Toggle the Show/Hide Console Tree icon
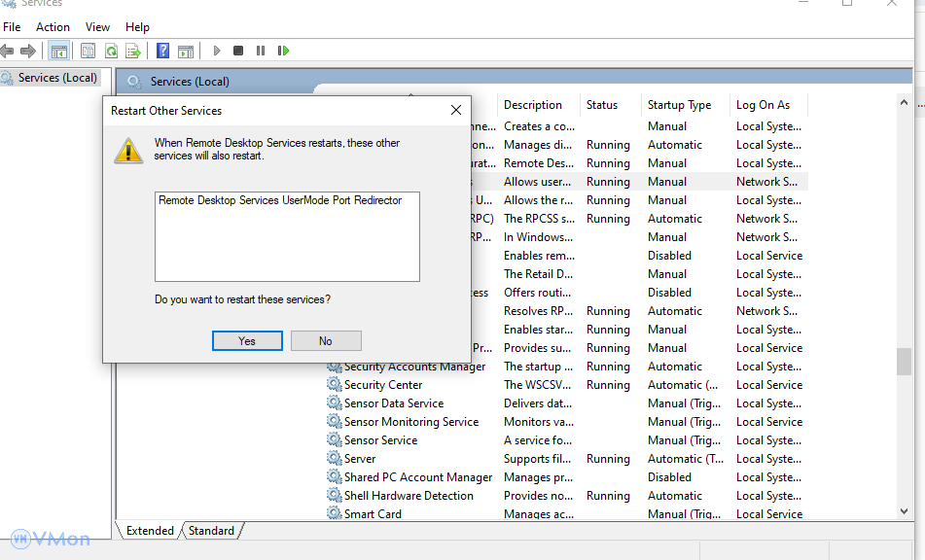925x560 pixels. point(58,51)
